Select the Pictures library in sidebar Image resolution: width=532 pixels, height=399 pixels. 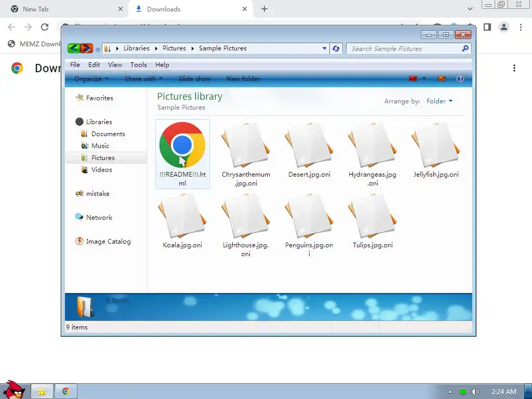click(x=103, y=158)
